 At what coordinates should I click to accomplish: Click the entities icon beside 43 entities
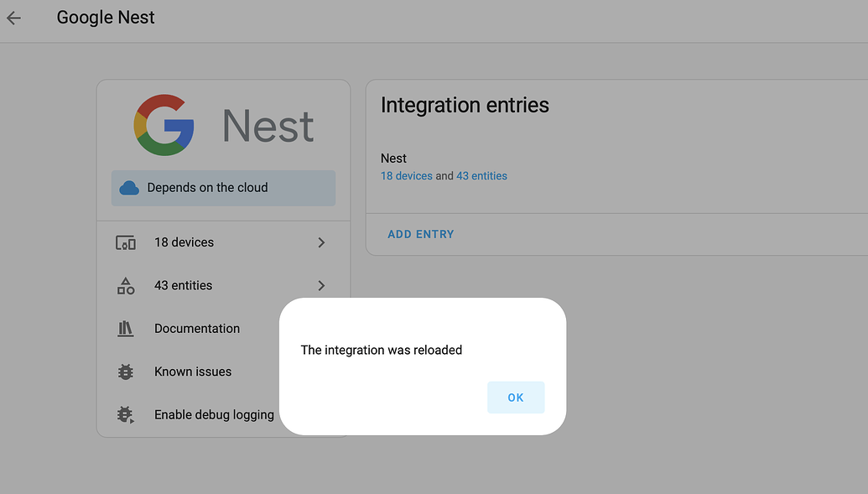(126, 285)
